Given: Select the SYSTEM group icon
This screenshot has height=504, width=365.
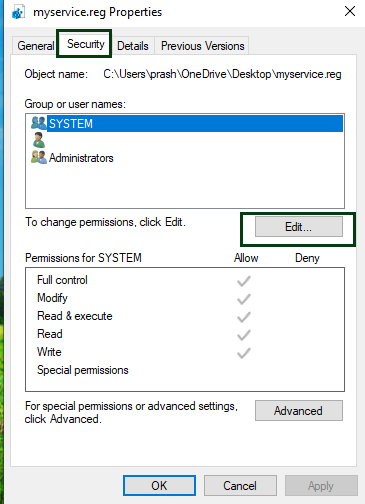Looking at the screenshot, I should point(39,123).
